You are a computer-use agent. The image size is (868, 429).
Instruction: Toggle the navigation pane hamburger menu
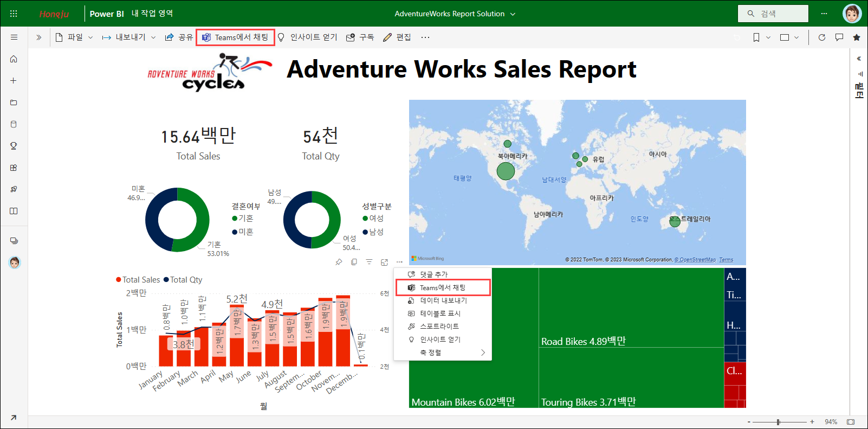[x=14, y=37]
